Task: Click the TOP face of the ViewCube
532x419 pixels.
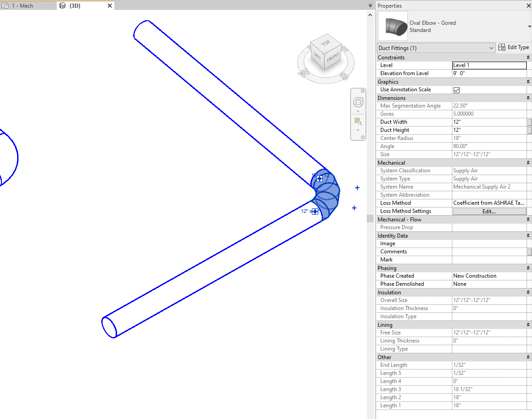Action: pos(326,43)
